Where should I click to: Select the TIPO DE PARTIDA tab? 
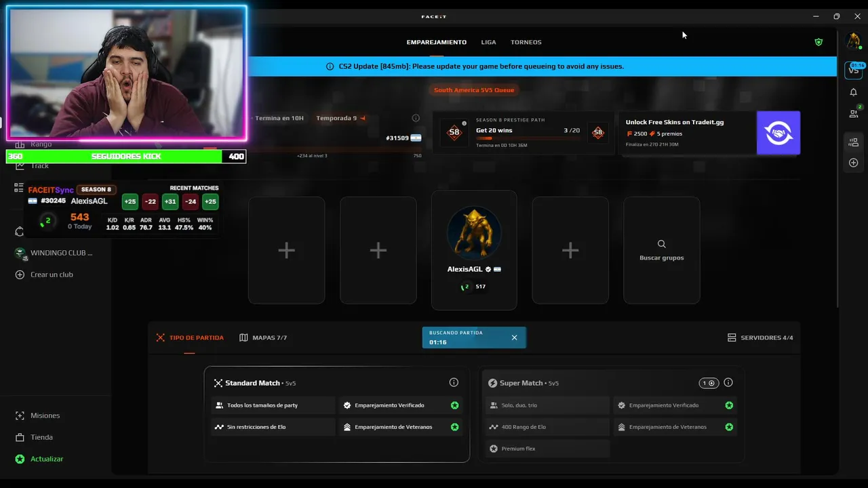click(190, 338)
